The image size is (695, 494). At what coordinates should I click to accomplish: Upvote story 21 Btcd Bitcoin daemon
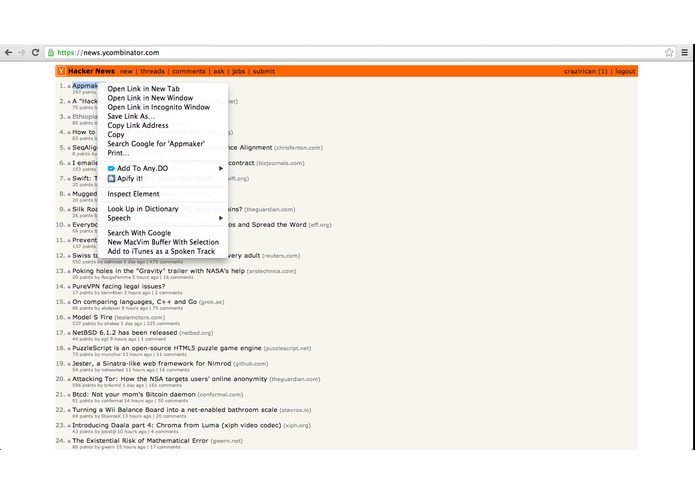[69, 395]
